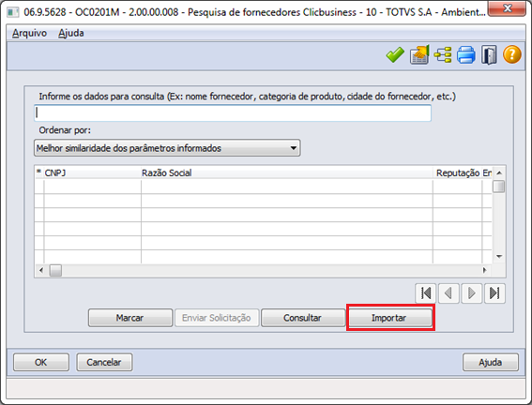This screenshot has width=532, height=405.
Task: Click the green checkmark confirm icon
Action: point(395,54)
